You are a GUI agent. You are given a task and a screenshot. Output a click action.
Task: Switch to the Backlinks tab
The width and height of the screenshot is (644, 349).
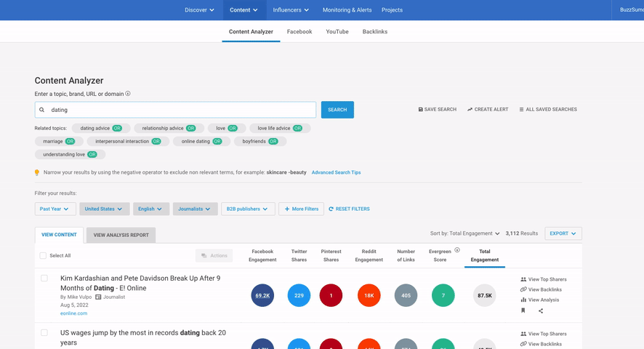(x=374, y=32)
